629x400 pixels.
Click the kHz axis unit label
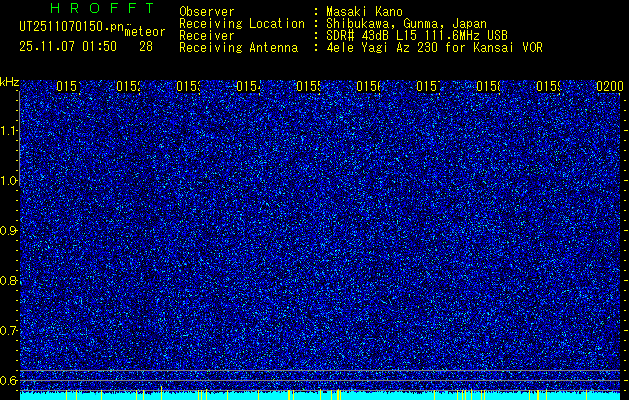(10, 83)
